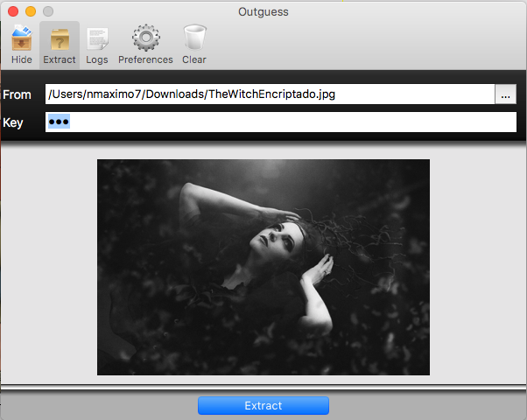Screen dimensions: 527x420
Task: Click the "Hide" text label in toolbar
Action: tap(22, 59)
